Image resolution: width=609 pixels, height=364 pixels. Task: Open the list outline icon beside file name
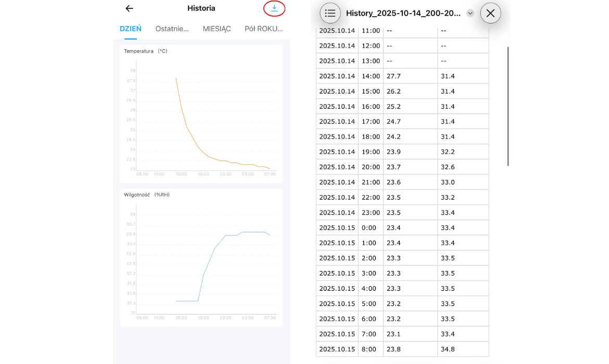[x=330, y=14]
